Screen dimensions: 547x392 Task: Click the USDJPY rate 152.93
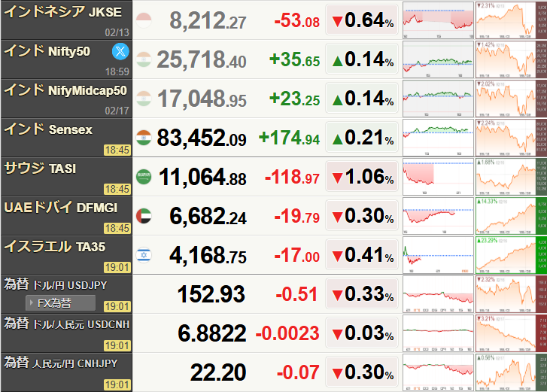pos(211,294)
